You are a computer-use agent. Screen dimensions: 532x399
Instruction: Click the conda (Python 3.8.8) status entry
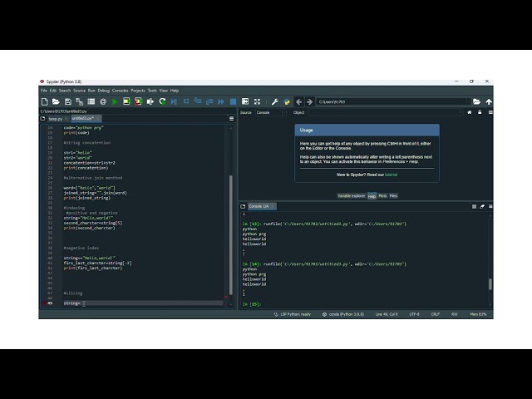tap(343, 314)
